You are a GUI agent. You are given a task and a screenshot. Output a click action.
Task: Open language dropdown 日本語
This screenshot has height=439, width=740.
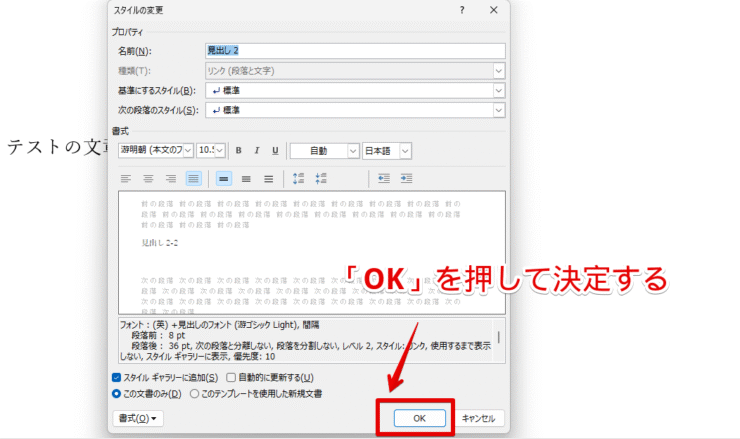[x=405, y=151]
